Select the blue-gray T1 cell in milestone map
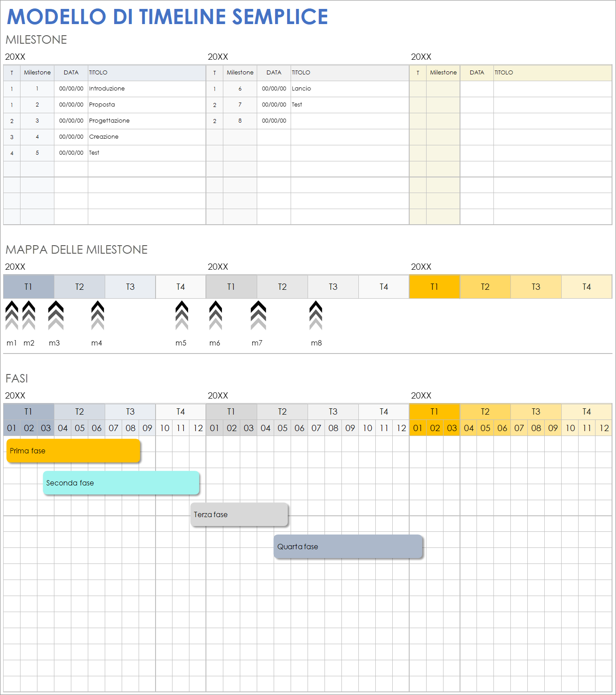616x695 pixels. (x=29, y=287)
